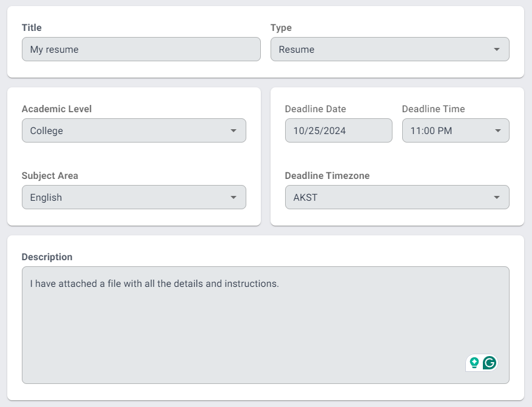The width and height of the screenshot is (532, 407).
Task: Click the Deadline Timezone dropdown arrow
Action: (x=496, y=197)
